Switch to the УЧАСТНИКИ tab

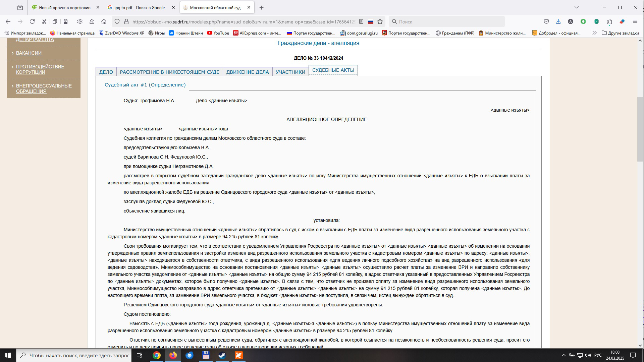click(290, 71)
